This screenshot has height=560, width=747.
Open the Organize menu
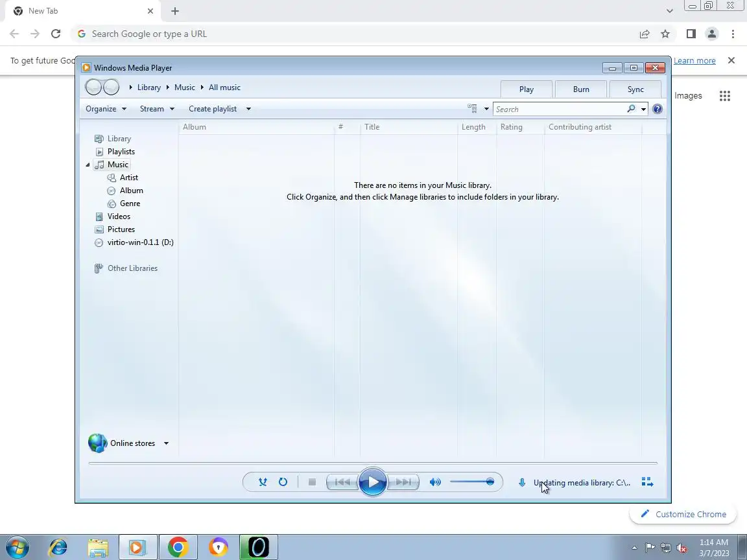pyautogui.click(x=106, y=109)
